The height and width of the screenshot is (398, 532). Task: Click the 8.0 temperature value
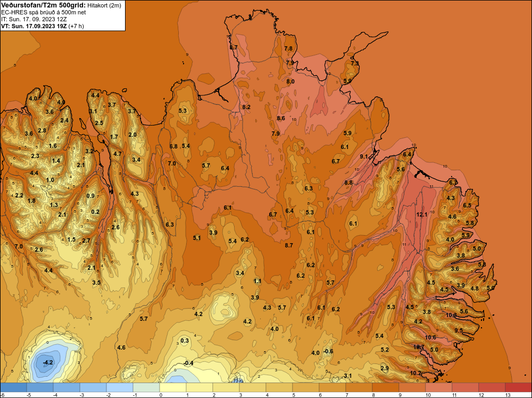290,81
